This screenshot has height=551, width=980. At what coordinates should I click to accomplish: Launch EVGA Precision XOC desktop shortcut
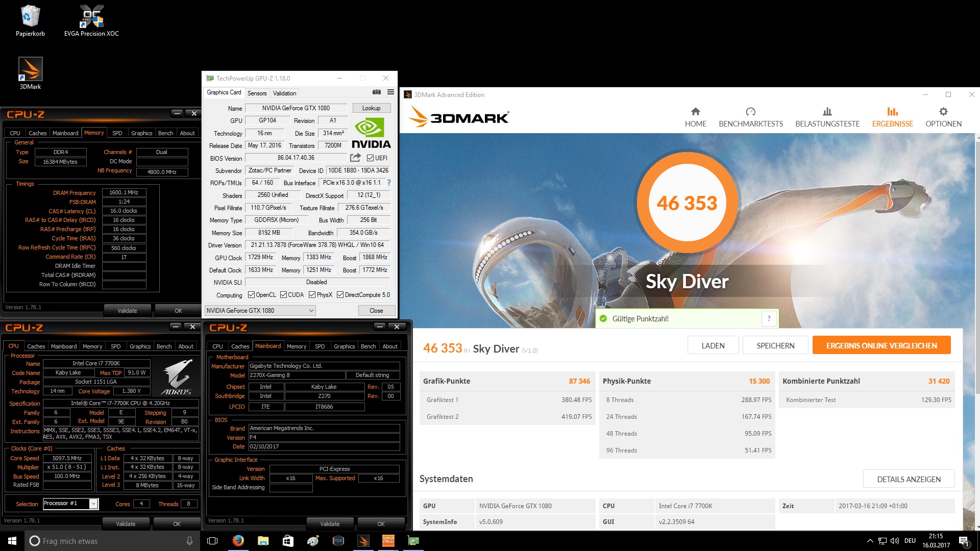91,20
